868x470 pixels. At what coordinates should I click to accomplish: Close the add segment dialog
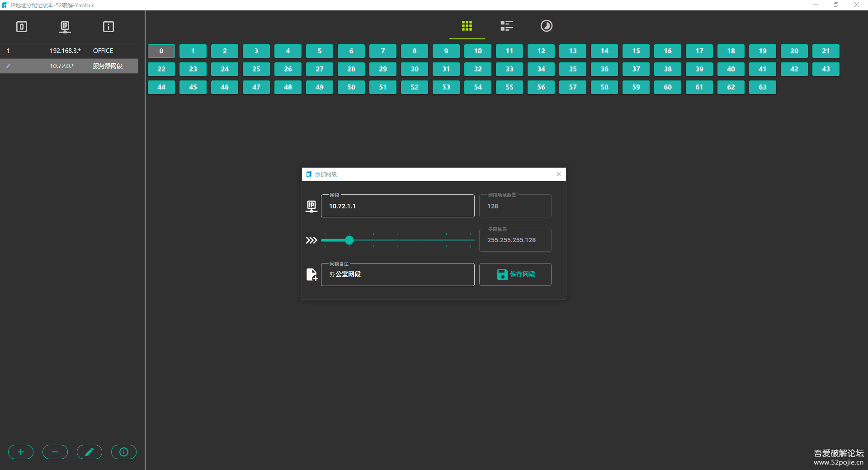(559, 174)
